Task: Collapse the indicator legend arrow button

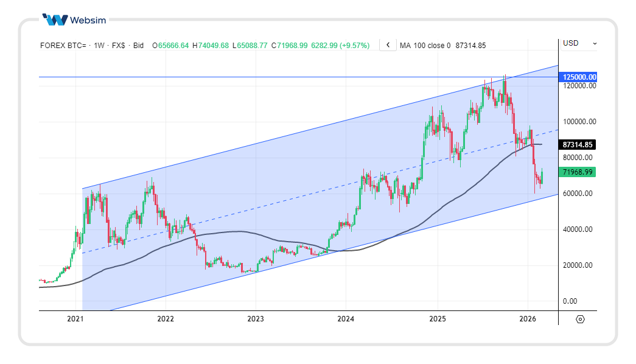Action: [388, 45]
